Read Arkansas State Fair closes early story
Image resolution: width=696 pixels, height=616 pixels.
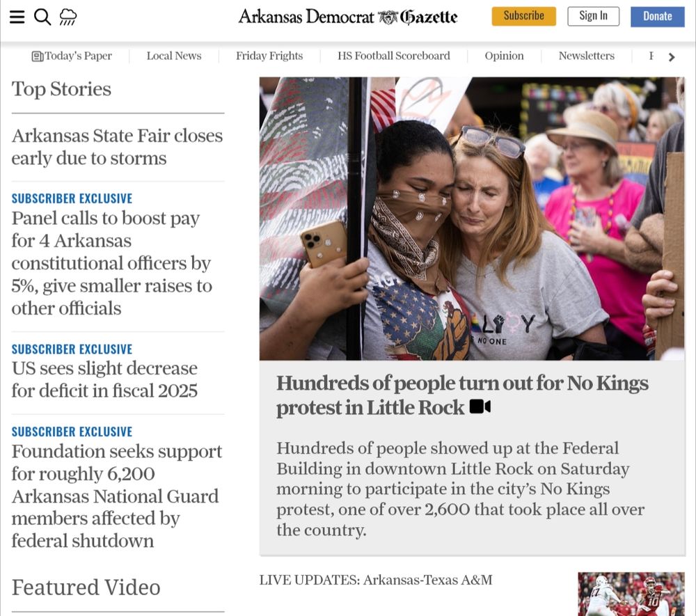pos(117,147)
